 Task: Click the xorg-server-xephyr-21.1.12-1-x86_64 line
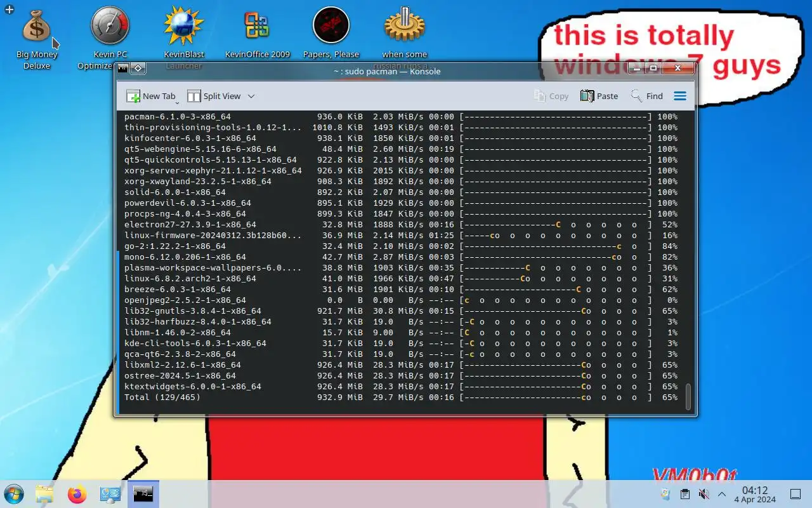tap(401, 171)
